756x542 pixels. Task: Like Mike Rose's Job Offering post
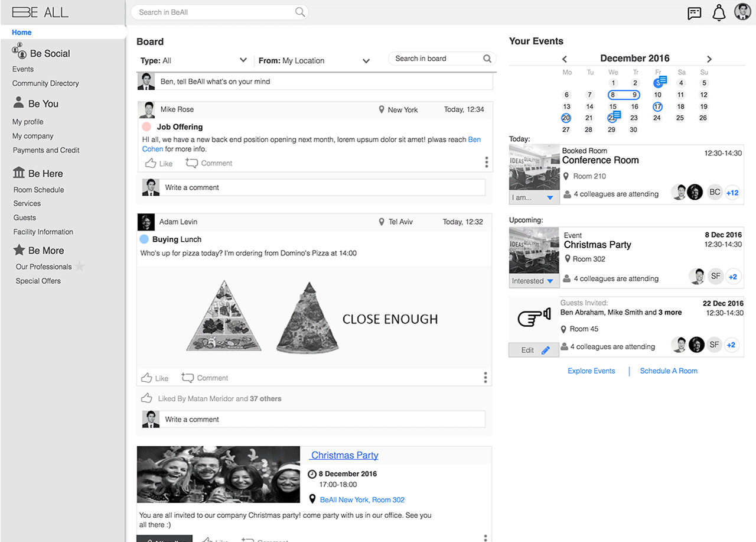(159, 163)
